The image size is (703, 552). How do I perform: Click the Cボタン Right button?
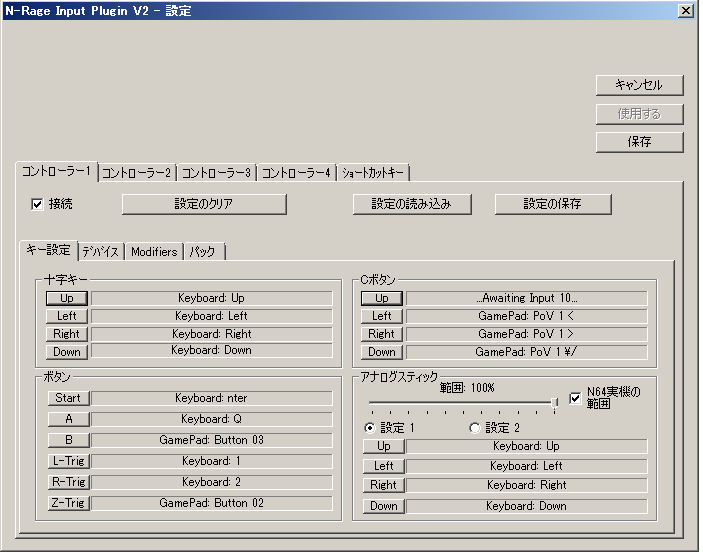(x=382, y=334)
